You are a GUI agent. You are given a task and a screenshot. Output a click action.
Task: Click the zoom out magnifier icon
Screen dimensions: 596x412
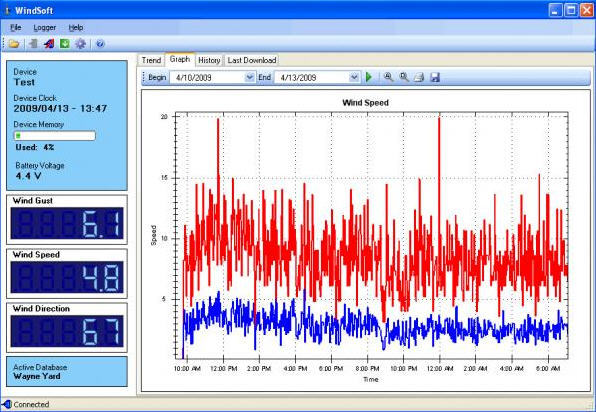pyautogui.click(x=404, y=77)
